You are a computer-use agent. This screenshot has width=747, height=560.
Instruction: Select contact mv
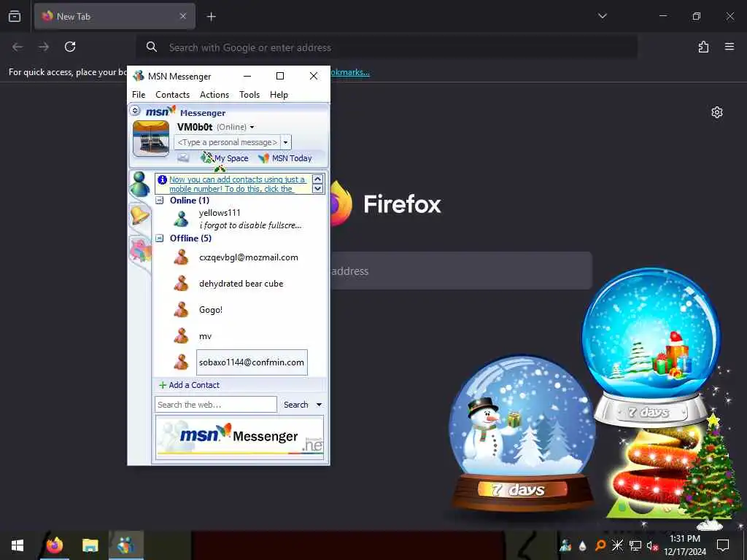pyautogui.click(x=205, y=336)
